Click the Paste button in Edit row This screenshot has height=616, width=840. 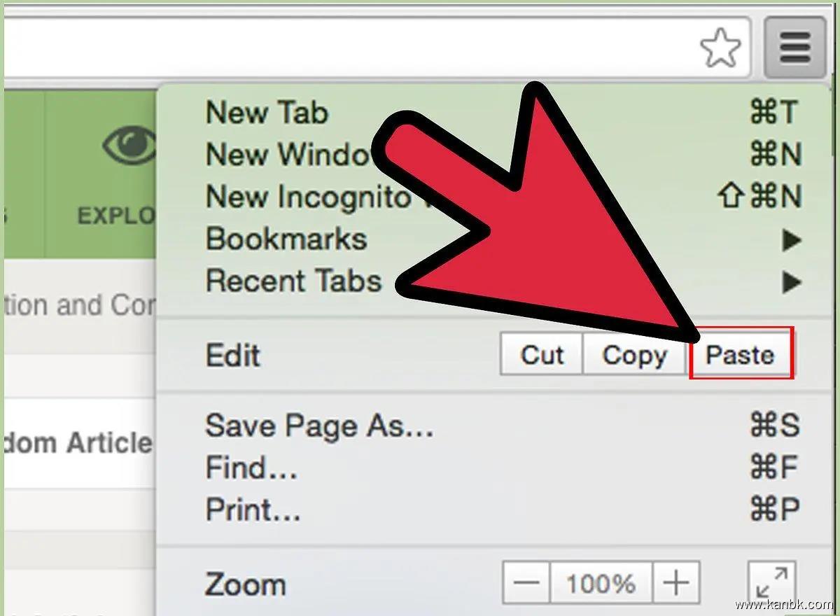(741, 354)
